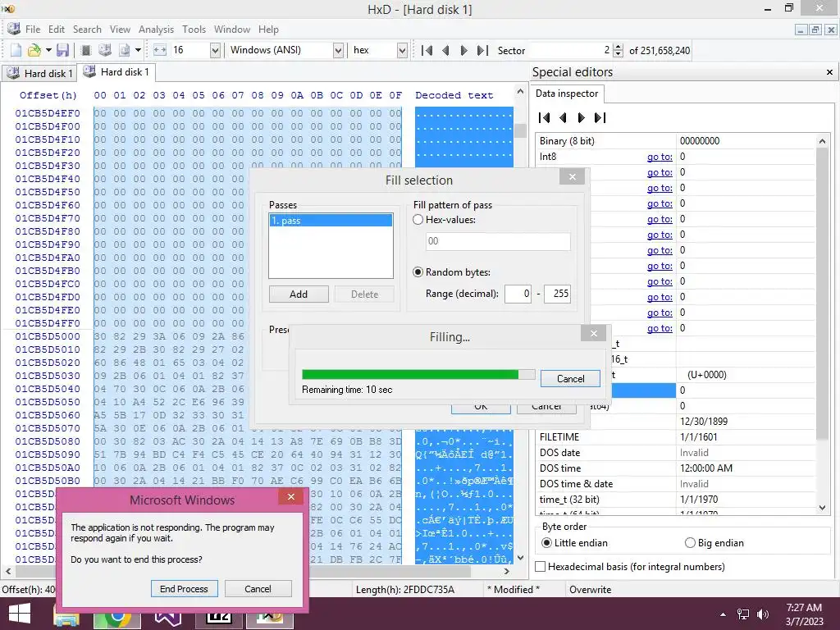840x630 pixels.
Task: Open Windows (ANSI) charset dropdown
Action: 338,50
